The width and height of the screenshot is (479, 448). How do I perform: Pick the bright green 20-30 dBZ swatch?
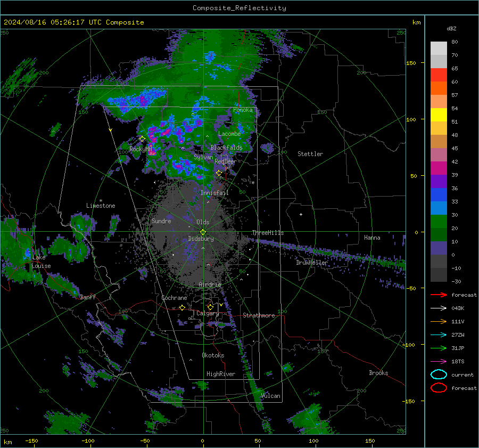coord(439,222)
